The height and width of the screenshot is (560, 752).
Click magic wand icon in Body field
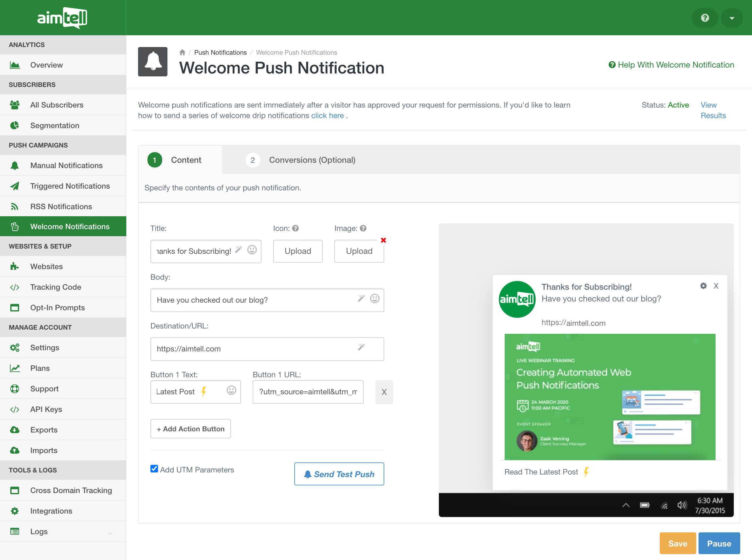361,299
